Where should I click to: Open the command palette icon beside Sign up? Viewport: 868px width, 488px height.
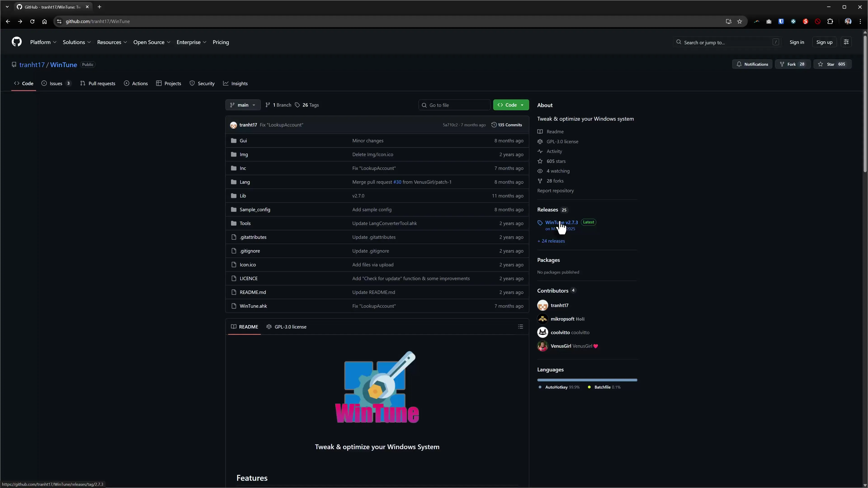846,42
